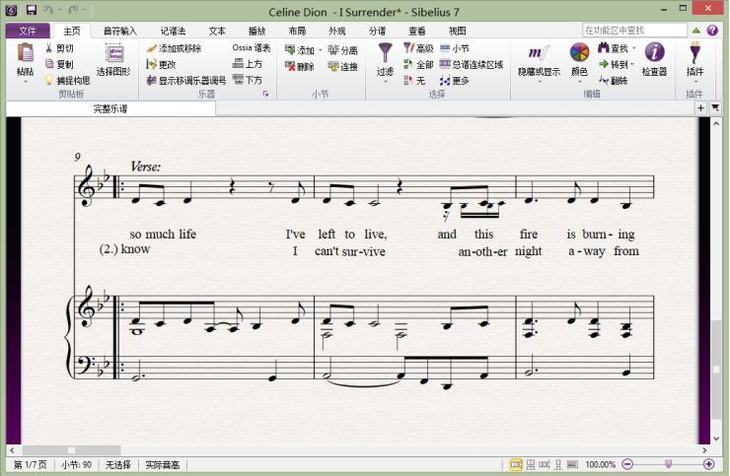Toggle transposing score (显示移调乐器调号)
This screenshot has height=476, width=730.
[186, 80]
